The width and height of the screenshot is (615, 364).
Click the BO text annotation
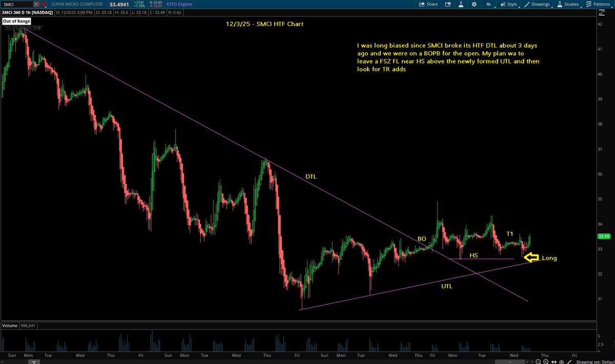click(x=422, y=239)
